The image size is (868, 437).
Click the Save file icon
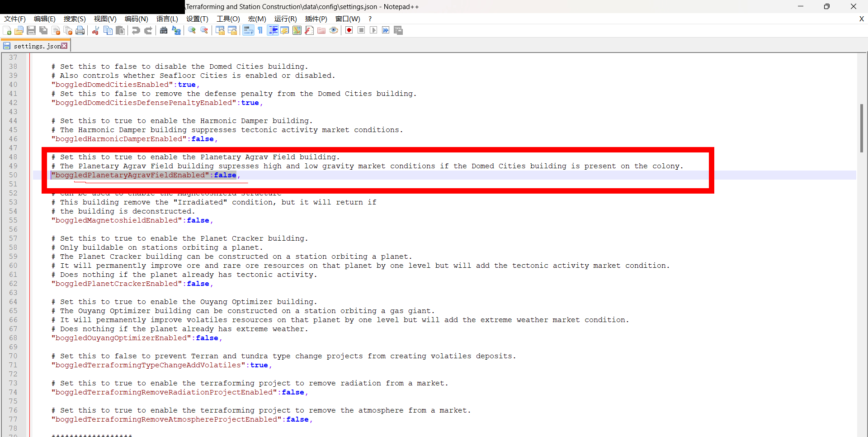(x=31, y=30)
